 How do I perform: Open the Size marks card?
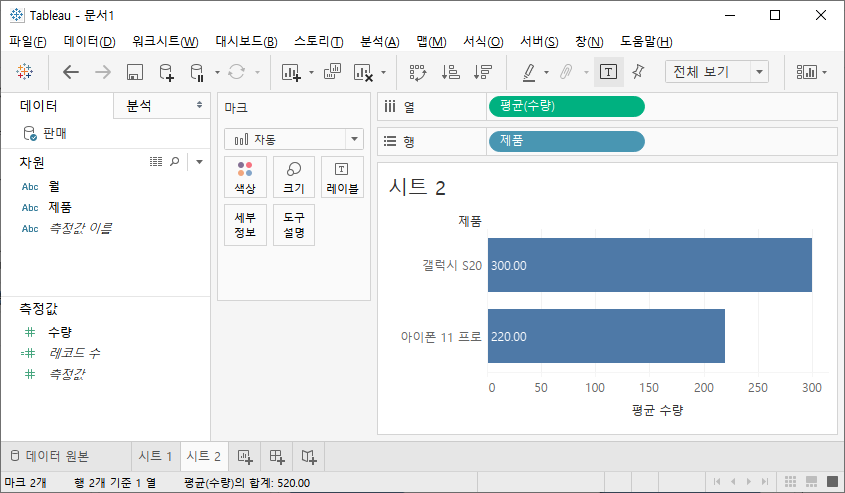click(294, 177)
